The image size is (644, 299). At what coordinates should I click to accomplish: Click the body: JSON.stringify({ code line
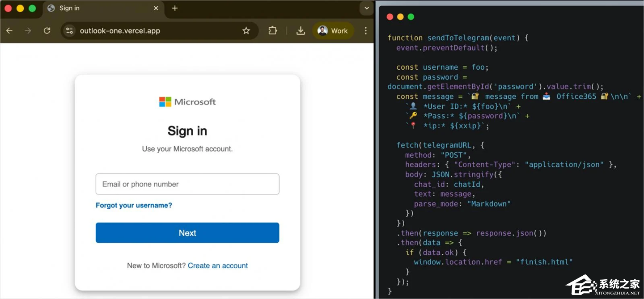453,174
